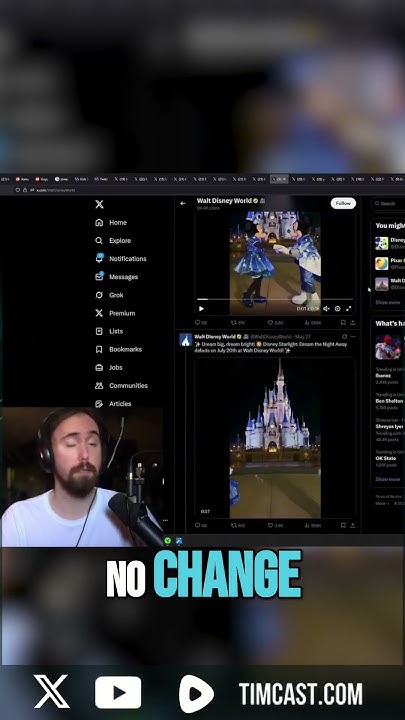Image resolution: width=405 pixels, height=720 pixels.
Task: Like the Disney Starlight castle post
Action: click(x=275, y=525)
